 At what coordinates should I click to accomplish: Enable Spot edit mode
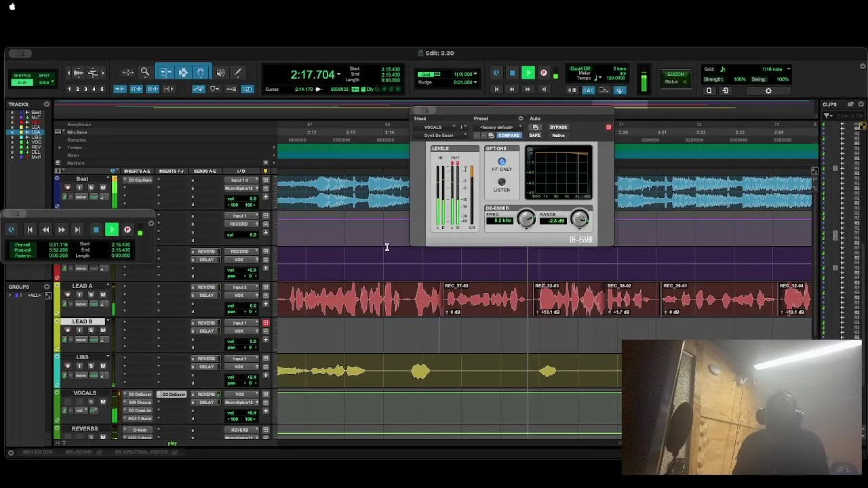tap(44, 75)
